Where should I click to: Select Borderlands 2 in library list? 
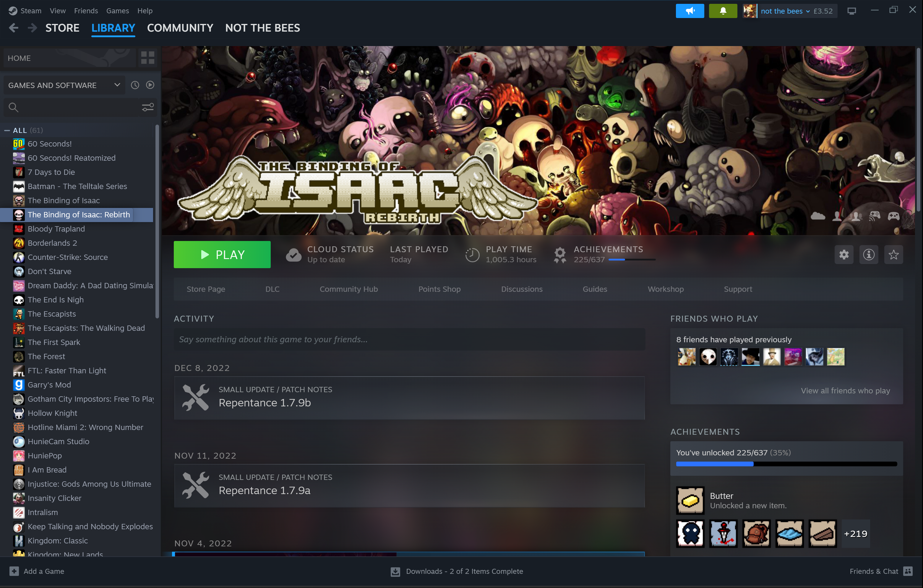tap(77, 243)
